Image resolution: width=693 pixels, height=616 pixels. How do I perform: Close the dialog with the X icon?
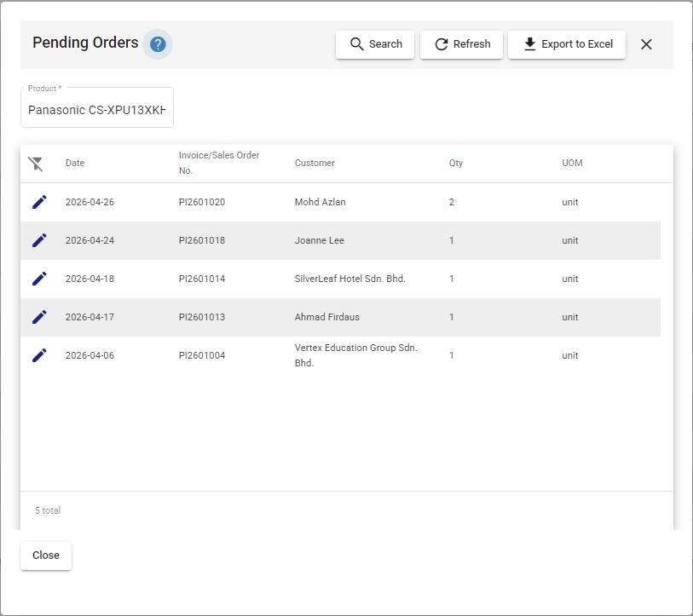pyautogui.click(x=646, y=44)
